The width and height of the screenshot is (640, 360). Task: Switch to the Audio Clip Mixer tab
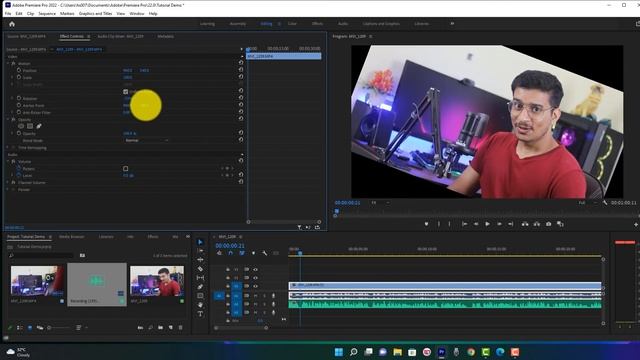coord(120,36)
